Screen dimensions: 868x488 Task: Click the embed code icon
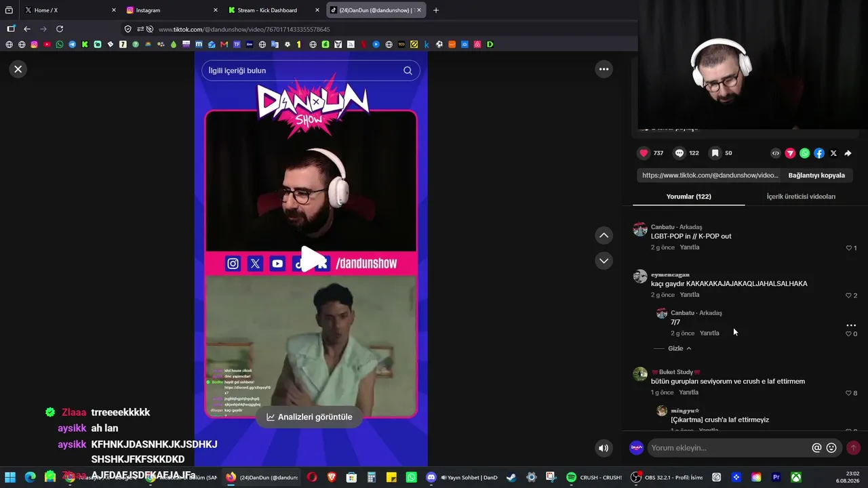tap(776, 153)
